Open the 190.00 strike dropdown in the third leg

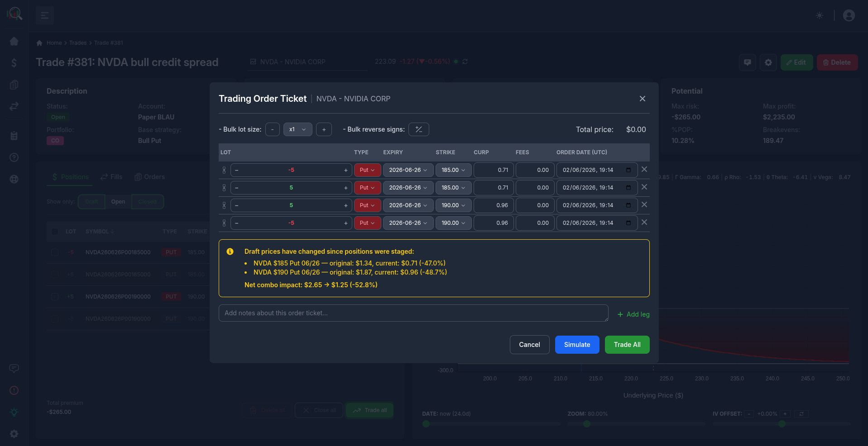453,205
